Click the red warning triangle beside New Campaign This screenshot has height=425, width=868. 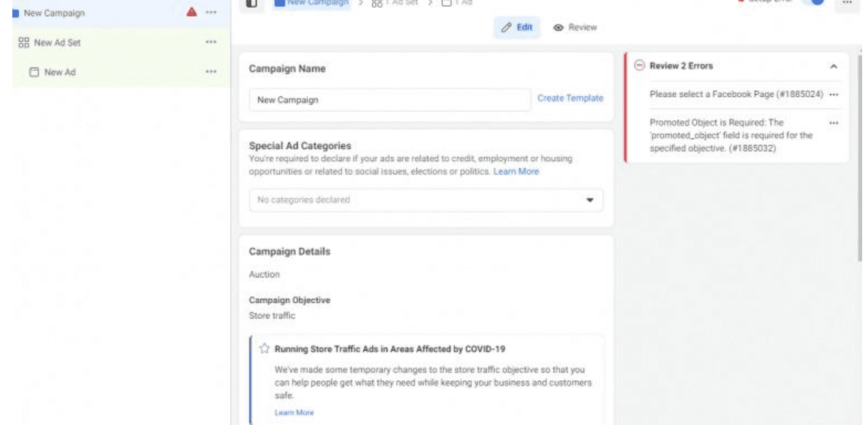192,12
